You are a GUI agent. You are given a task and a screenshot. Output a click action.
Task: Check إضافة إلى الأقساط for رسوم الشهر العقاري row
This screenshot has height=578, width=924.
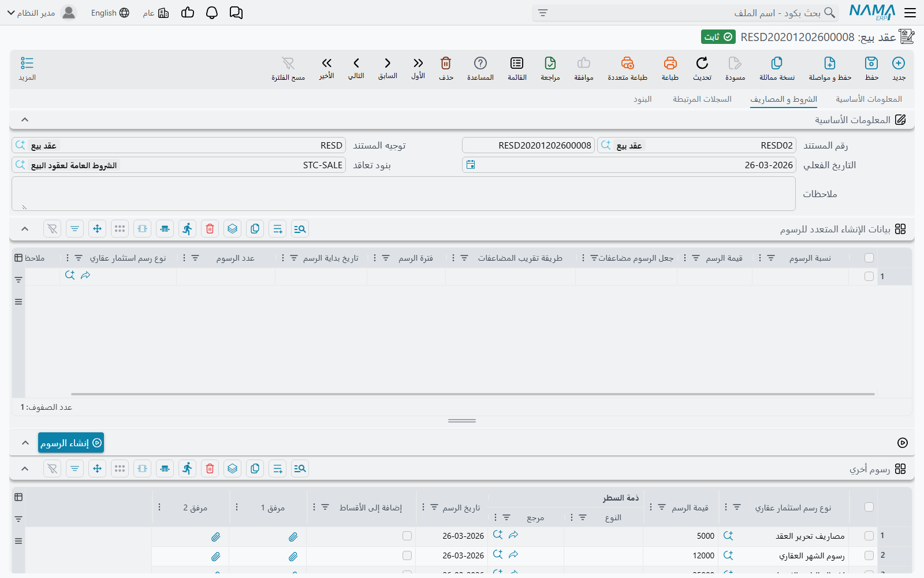407,555
